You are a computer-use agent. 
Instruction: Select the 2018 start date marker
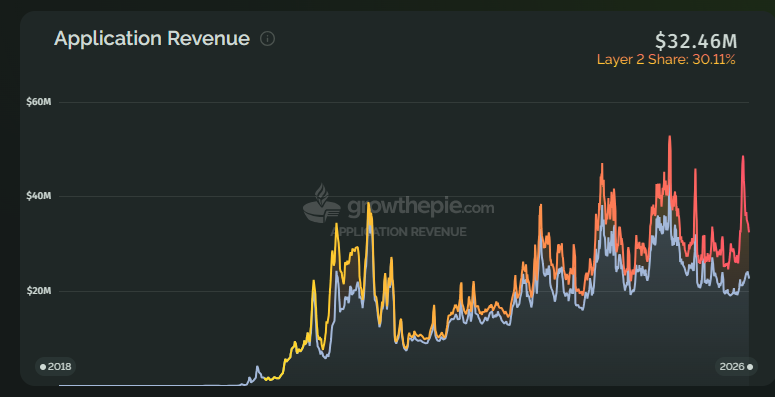55,367
